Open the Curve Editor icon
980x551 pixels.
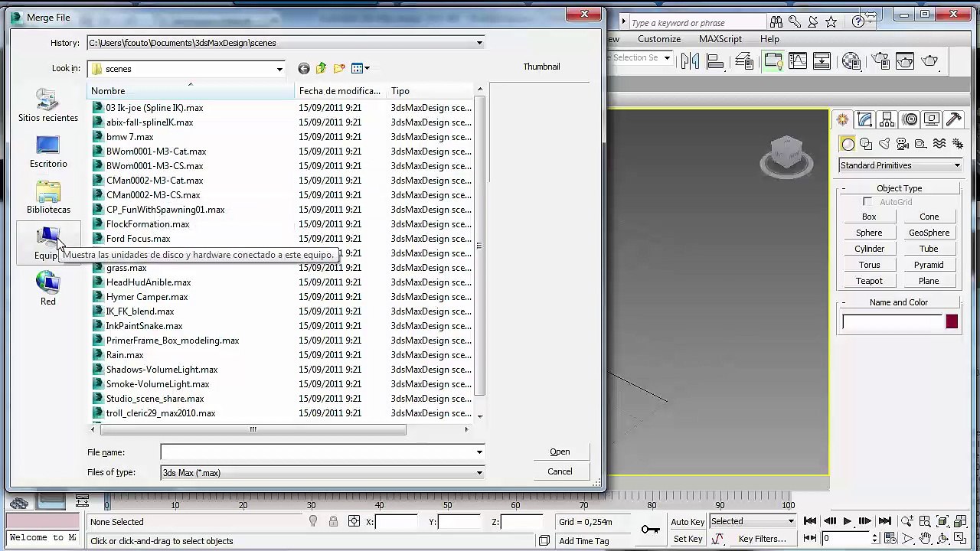click(798, 61)
